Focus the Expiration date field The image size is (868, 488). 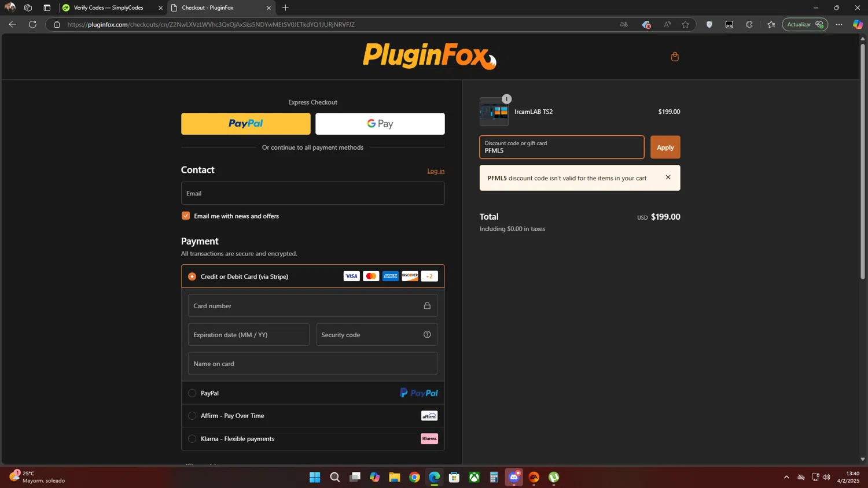pos(249,335)
